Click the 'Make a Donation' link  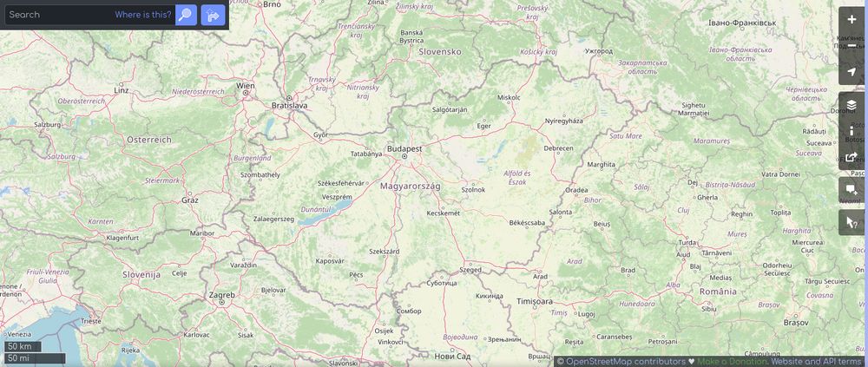(x=732, y=362)
